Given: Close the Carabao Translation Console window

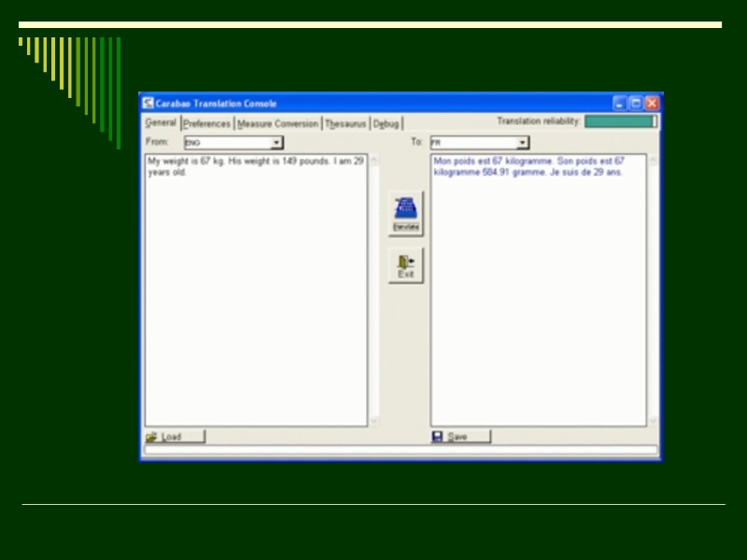Looking at the screenshot, I should click(652, 104).
